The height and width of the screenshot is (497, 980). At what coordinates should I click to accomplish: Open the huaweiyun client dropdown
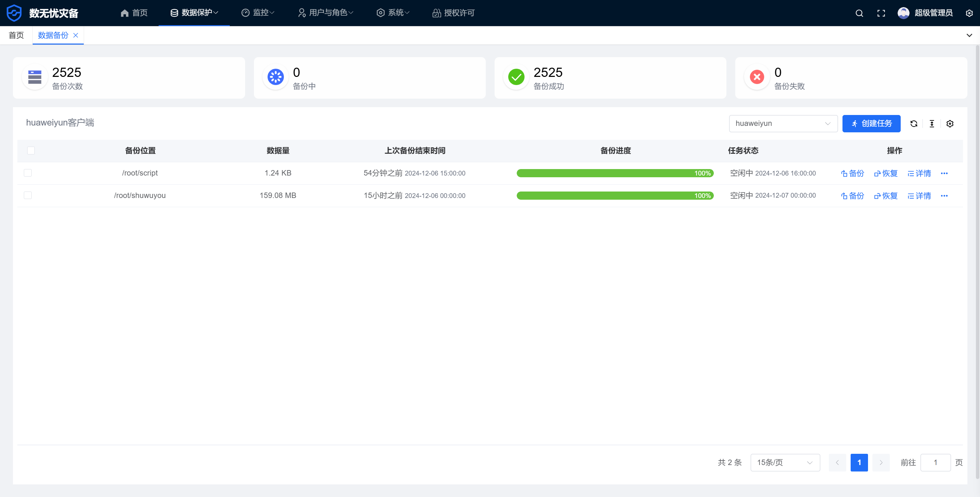point(783,123)
